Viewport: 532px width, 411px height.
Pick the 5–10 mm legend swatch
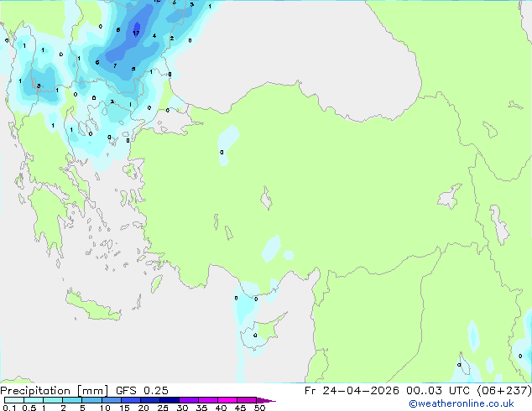pos(91,400)
